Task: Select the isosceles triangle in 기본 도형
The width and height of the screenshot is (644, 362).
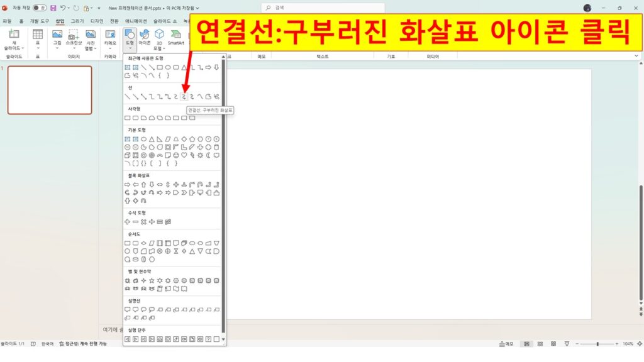Action: [152, 139]
